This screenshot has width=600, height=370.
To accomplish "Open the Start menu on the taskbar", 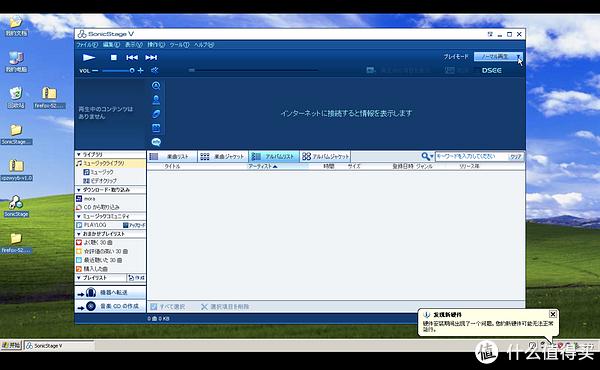I will point(11,346).
